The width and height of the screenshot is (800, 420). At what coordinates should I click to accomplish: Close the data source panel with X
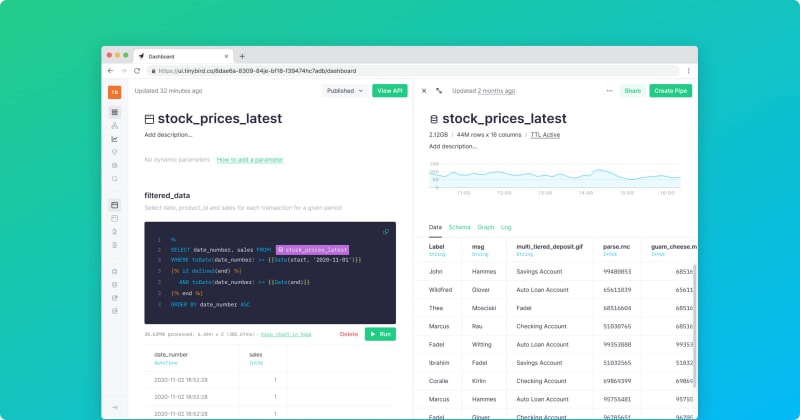click(x=423, y=91)
